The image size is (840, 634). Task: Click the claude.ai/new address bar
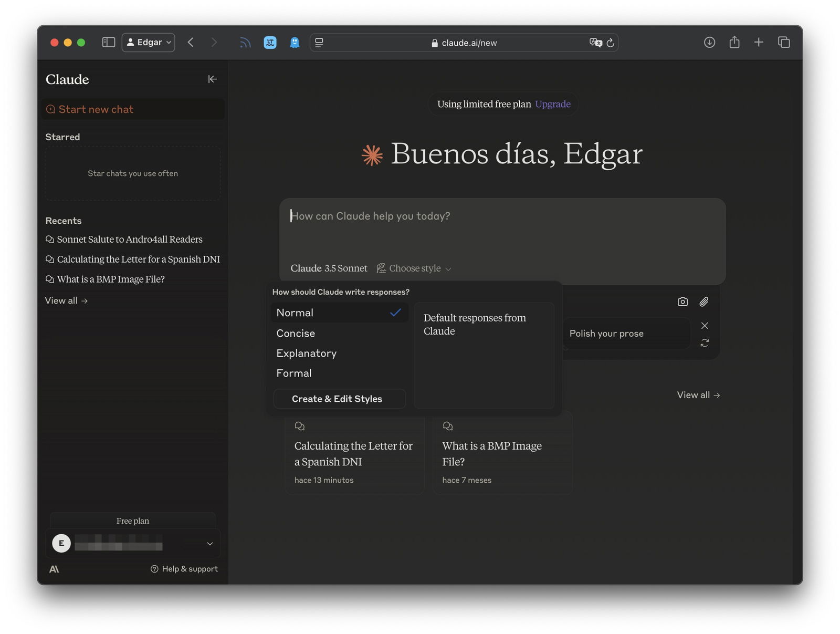pos(464,43)
